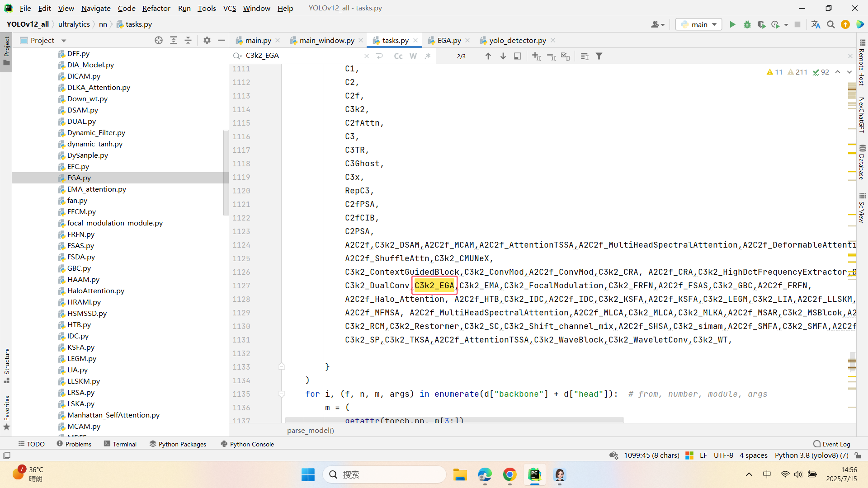Open search history dropdown in find bar
Viewport: 868px width, 488px height.
237,56
